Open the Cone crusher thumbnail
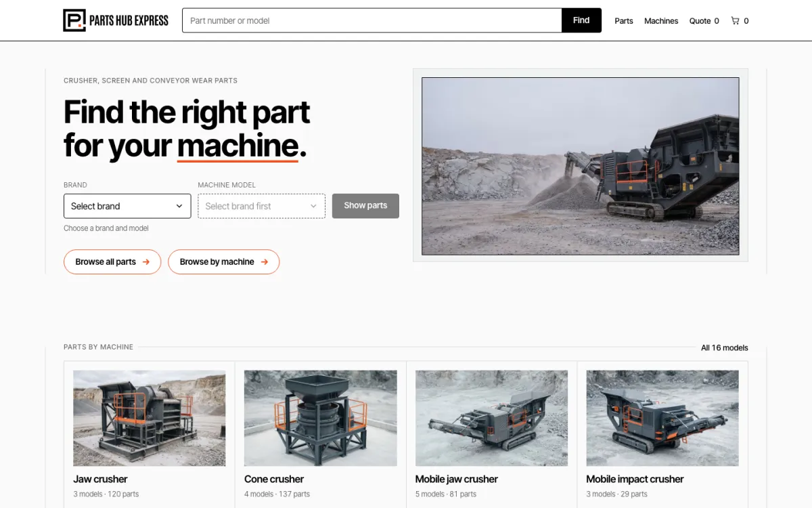 (x=321, y=418)
